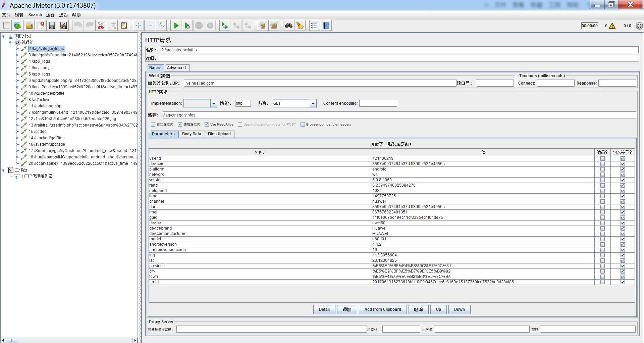
Task: Expand the '8 /ad/active' tree node
Action: pyautogui.click(x=17, y=100)
